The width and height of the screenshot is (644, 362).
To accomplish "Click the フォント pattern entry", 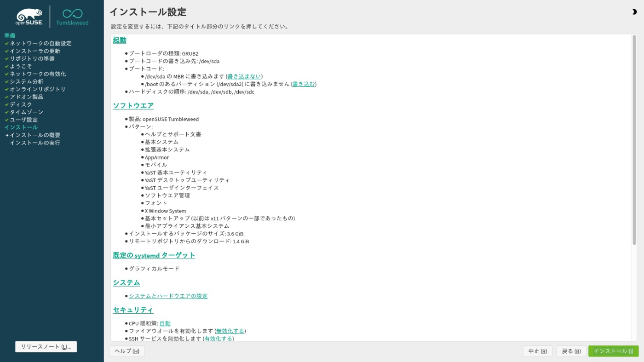I will point(156,203).
